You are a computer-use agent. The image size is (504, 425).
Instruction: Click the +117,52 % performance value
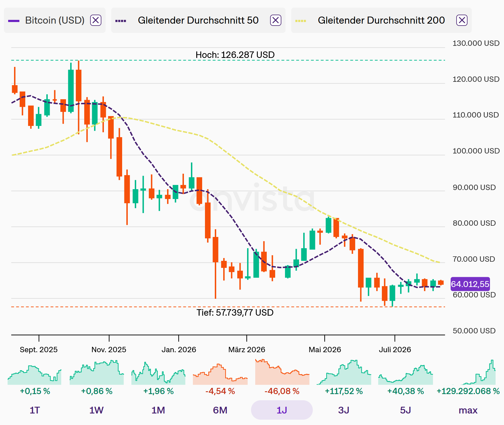click(x=344, y=391)
